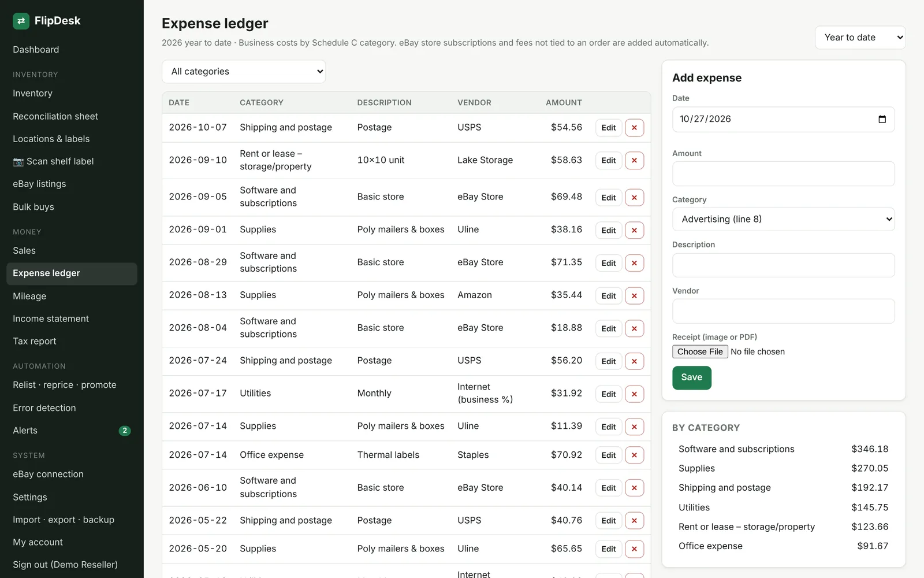The image size is (924, 578).
Task: Delete the $65.65 Uline supplies expense
Action: (x=634, y=549)
